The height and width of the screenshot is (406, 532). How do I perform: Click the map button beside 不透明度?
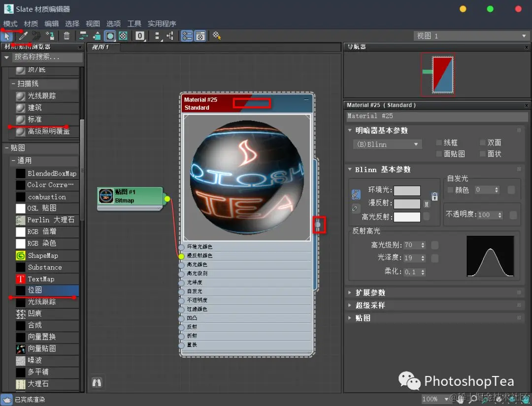(513, 215)
